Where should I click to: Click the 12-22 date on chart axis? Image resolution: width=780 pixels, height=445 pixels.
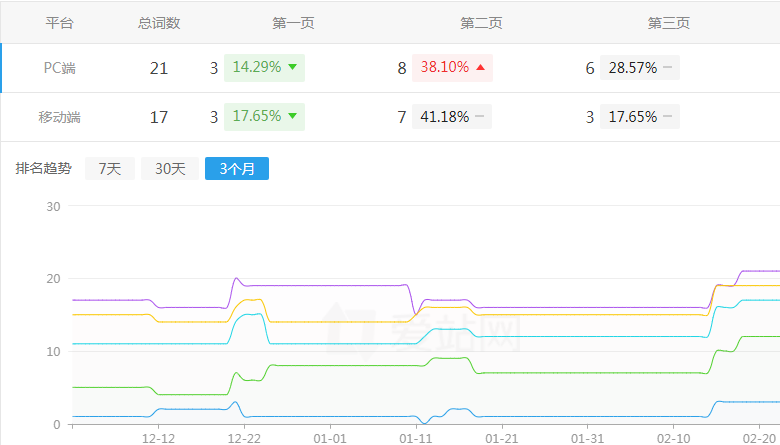tap(244, 438)
